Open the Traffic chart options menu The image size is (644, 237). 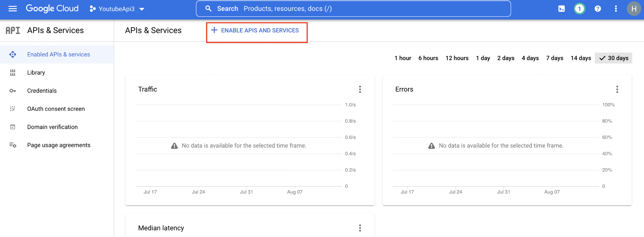click(x=360, y=89)
